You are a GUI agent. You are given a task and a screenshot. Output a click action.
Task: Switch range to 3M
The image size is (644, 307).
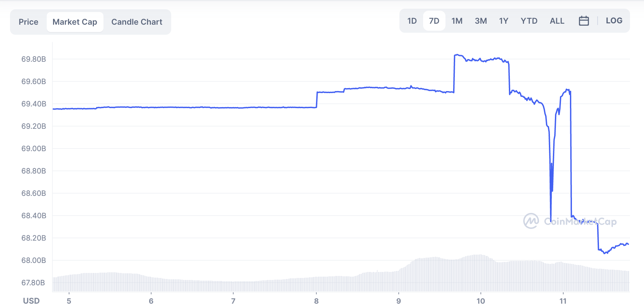pos(481,21)
